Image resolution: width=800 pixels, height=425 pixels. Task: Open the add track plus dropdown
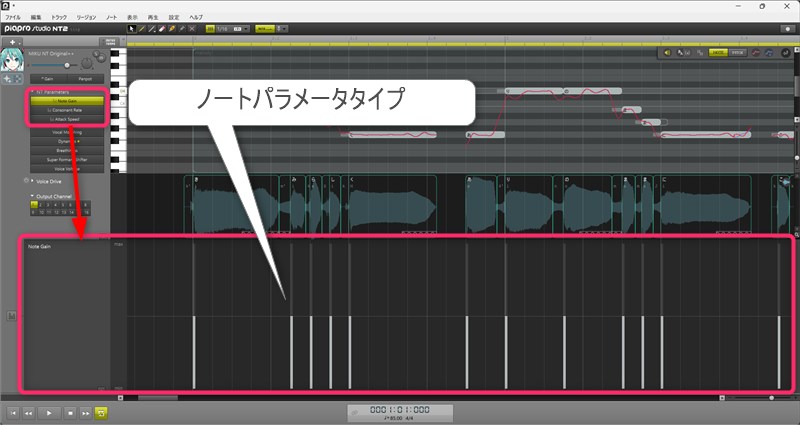pyautogui.click(x=12, y=42)
